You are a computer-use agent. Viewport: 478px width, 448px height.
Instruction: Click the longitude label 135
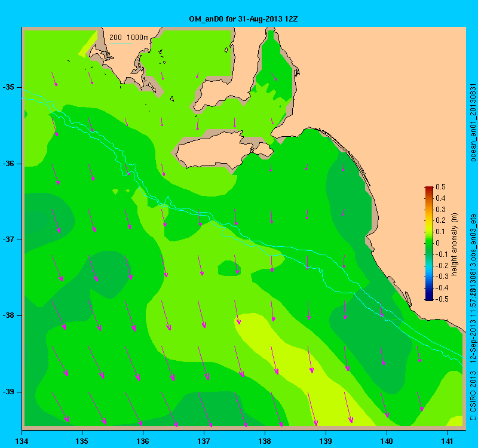82,441
